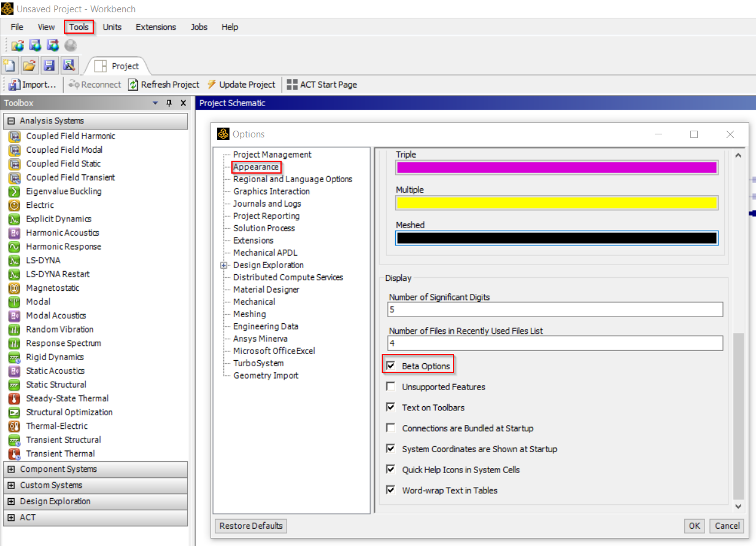Pick the black Meshed color swatch
This screenshot has height=546, width=756.
[x=557, y=238]
